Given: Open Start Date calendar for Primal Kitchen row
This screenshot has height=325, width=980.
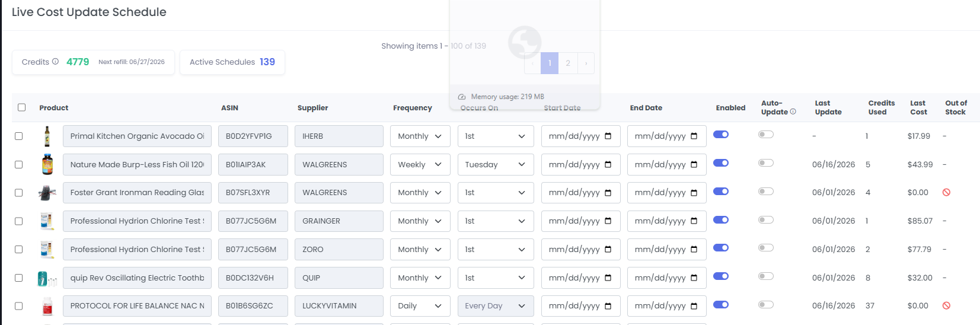Looking at the screenshot, I should click(608, 136).
